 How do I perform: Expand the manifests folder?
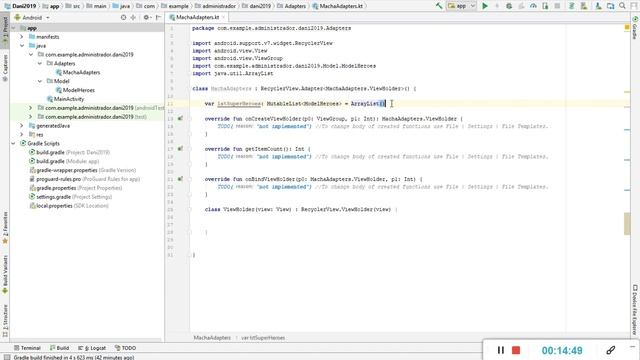(x=22, y=37)
